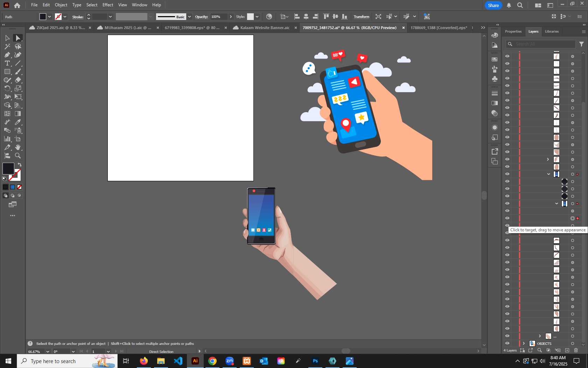Click the Draw Behind mode button
The image size is (588, 368).
[x=13, y=196]
